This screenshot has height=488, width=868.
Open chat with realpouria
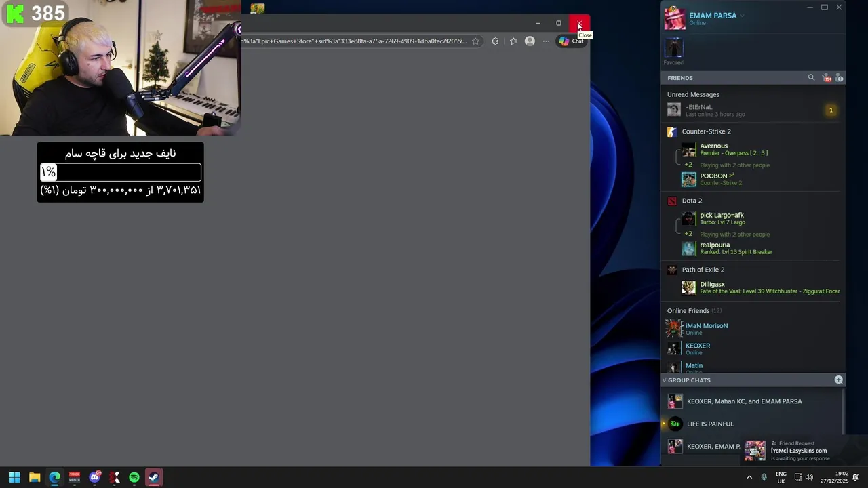point(759,248)
